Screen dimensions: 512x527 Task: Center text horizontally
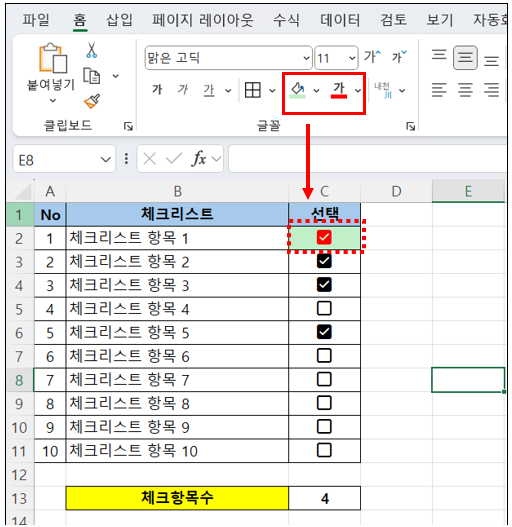(465, 90)
